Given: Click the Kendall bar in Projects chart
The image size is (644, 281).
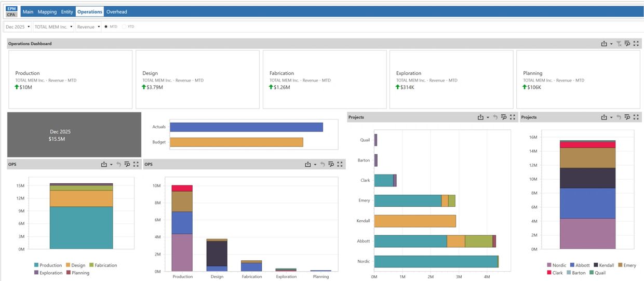Looking at the screenshot, I should (x=414, y=221).
